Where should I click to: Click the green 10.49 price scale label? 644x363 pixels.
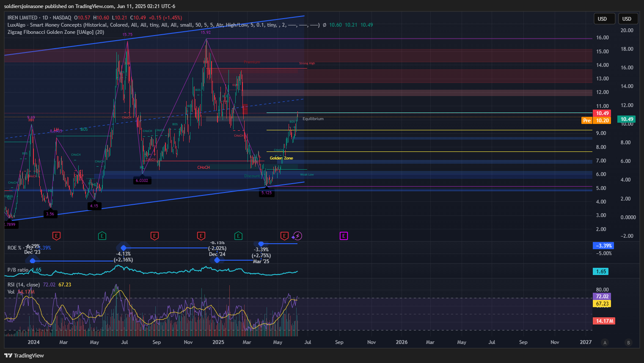click(627, 119)
